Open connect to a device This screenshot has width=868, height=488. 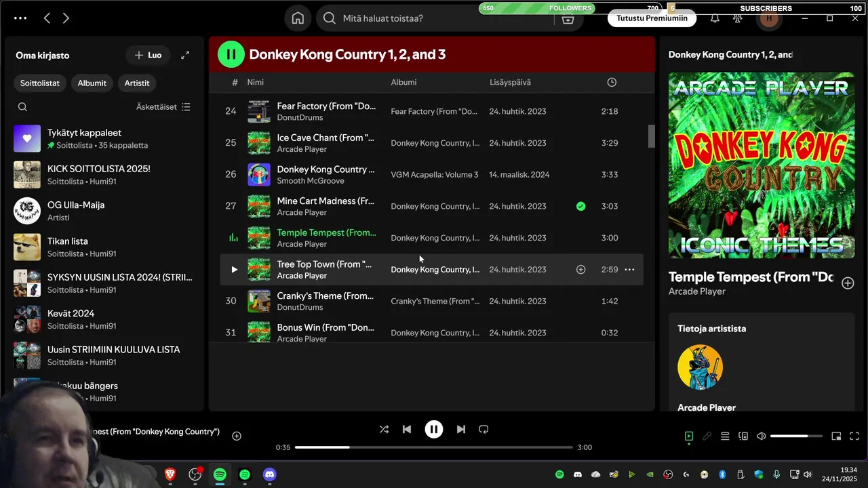pyautogui.click(x=743, y=436)
